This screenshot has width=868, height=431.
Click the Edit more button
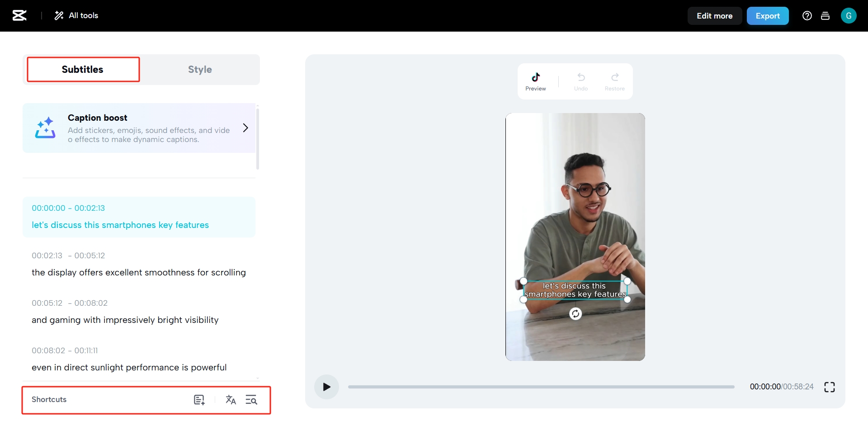point(714,15)
